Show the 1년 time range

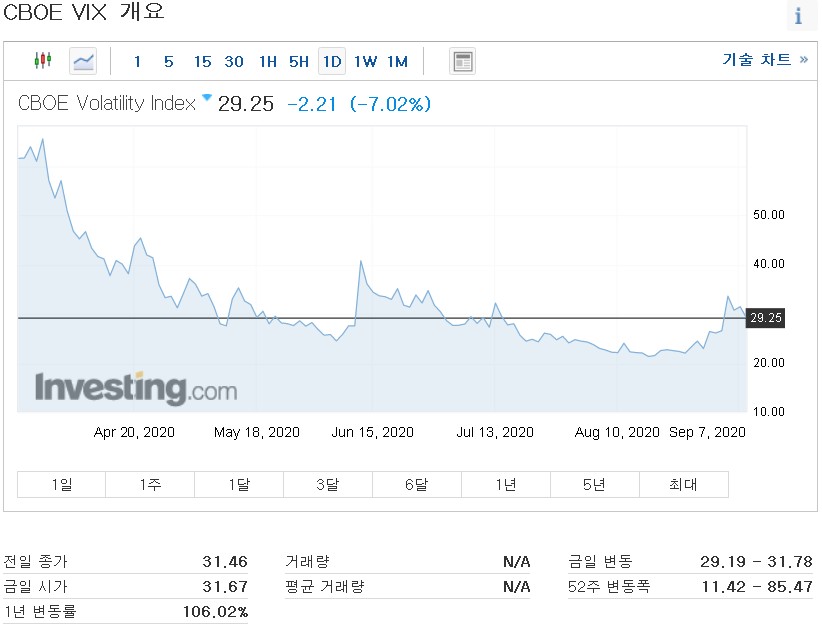506,485
